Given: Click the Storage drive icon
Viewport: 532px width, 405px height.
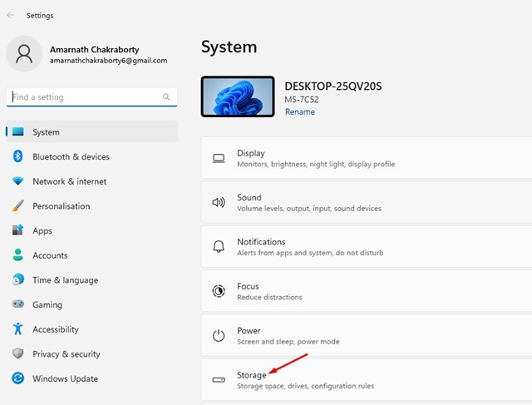Looking at the screenshot, I should click(x=219, y=379).
